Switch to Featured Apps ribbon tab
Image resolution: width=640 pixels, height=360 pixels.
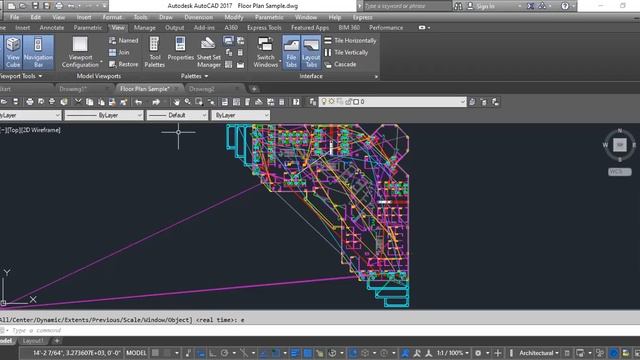(310, 27)
